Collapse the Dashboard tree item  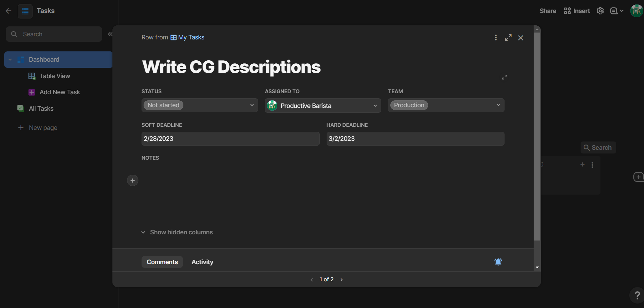click(10, 60)
